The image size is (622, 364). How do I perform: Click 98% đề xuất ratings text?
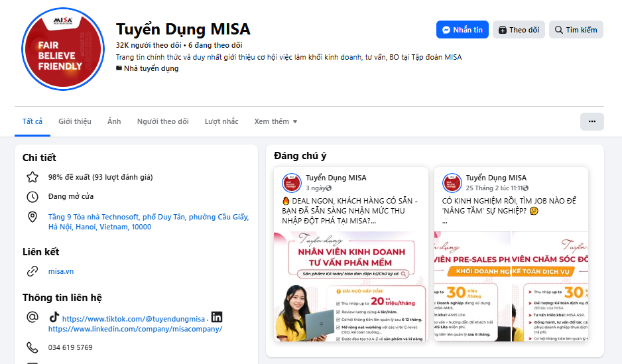100,177
